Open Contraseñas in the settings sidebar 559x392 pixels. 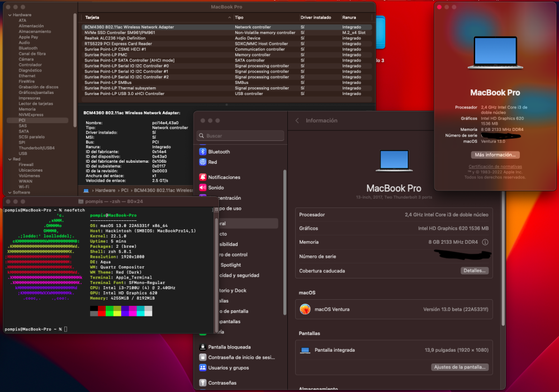coord(218,382)
